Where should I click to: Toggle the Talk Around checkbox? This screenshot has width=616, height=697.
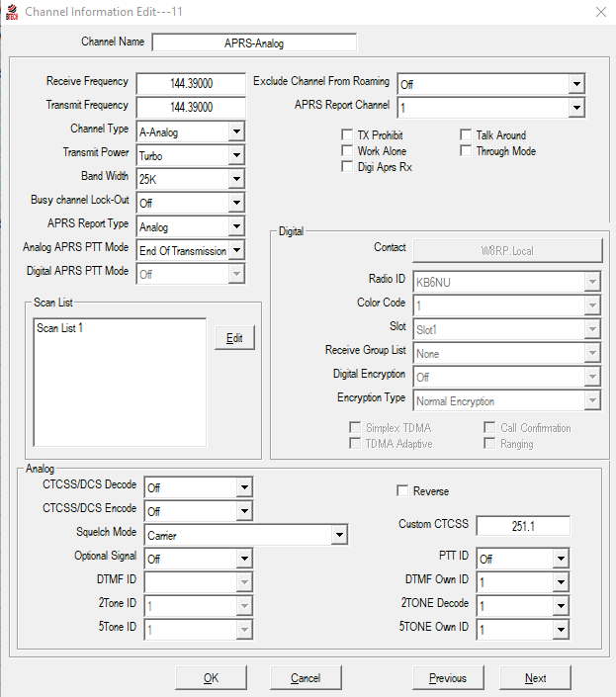click(x=467, y=135)
